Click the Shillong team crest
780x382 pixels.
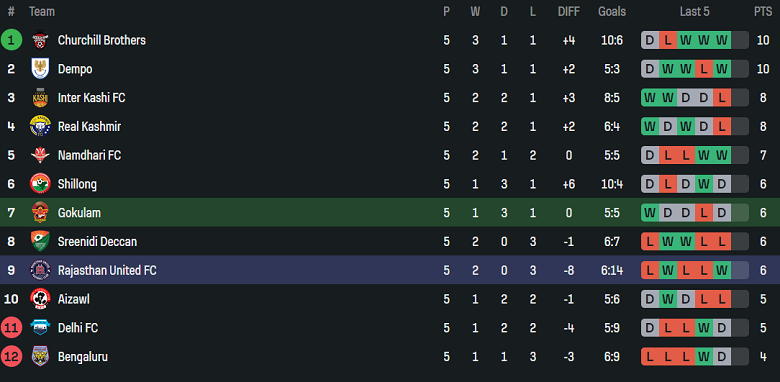pyautogui.click(x=40, y=184)
